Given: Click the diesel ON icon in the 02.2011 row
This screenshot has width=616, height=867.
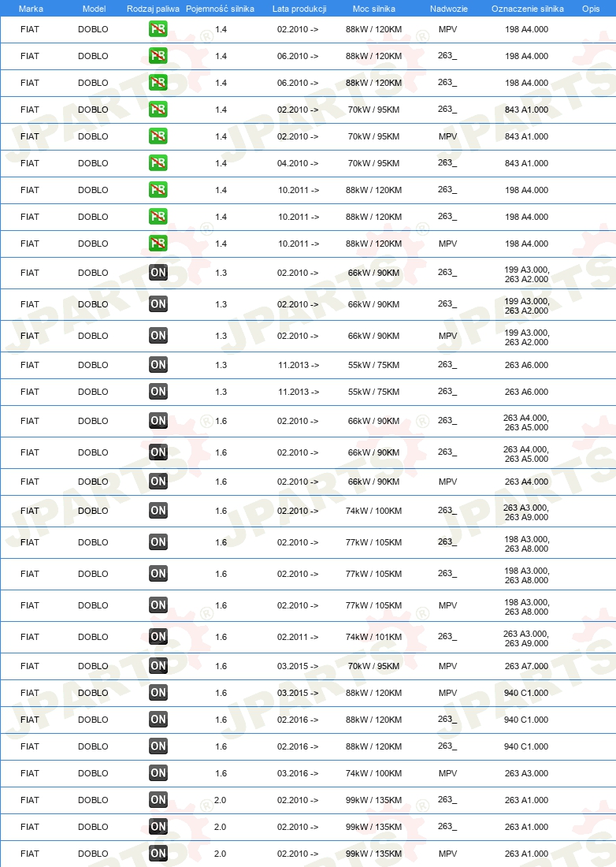Looking at the screenshot, I should (x=158, y=636).
